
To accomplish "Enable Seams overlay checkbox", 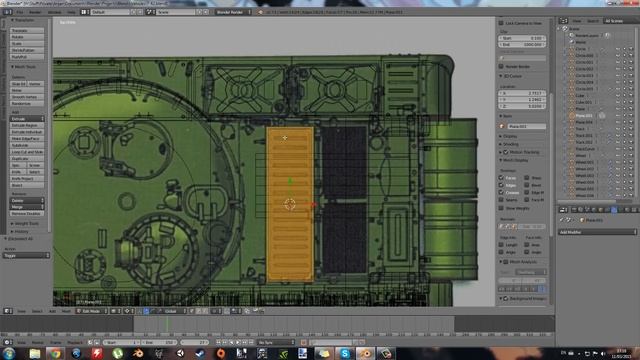I will [x=501, y=200].
